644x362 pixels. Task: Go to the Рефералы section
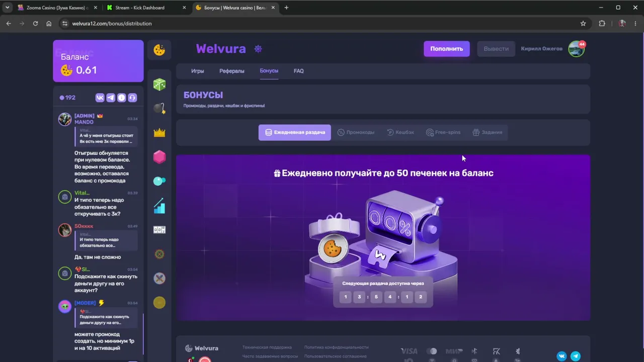[x=232, y=71]
